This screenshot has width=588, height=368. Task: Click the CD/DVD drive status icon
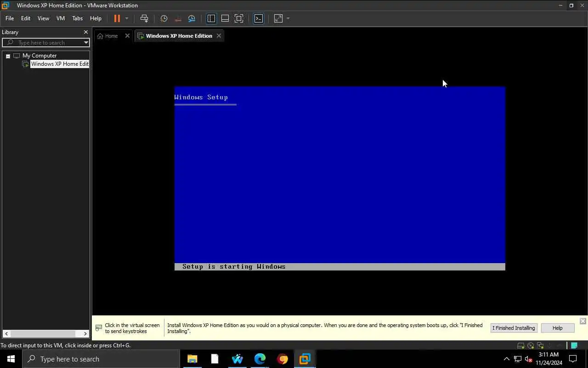[x=531, y=345]
